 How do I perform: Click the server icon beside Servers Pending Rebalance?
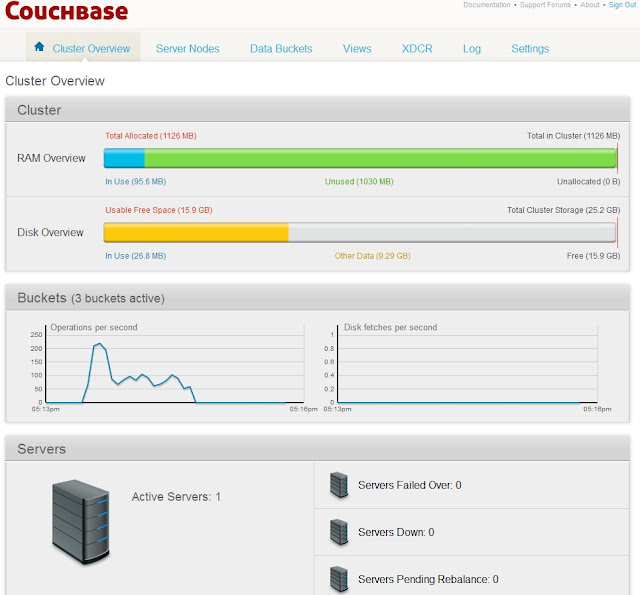tap(339, 579)
